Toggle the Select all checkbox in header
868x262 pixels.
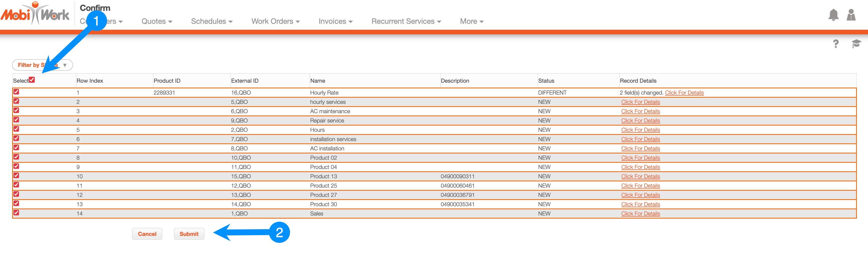(x=32, y=80)
